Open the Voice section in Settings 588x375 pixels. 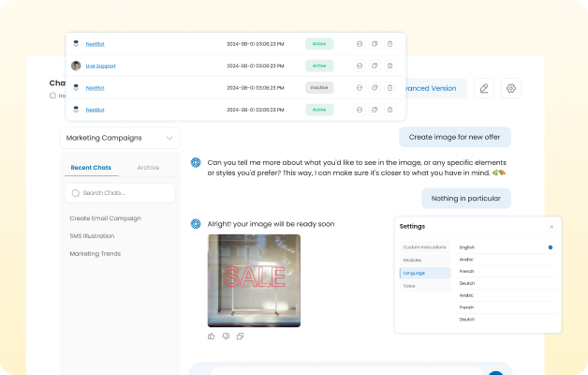pos(409,286)
